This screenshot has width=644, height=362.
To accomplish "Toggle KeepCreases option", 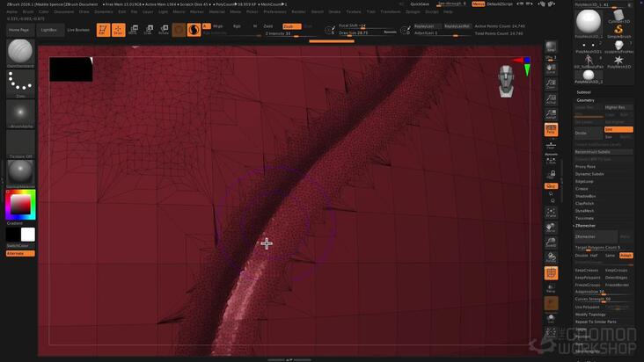I will 587,271.
